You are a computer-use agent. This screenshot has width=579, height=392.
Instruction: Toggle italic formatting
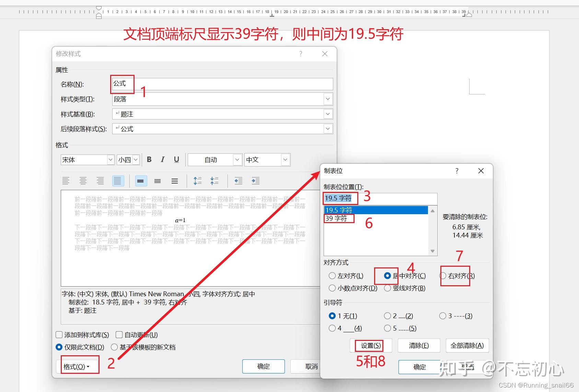(162, 159)
